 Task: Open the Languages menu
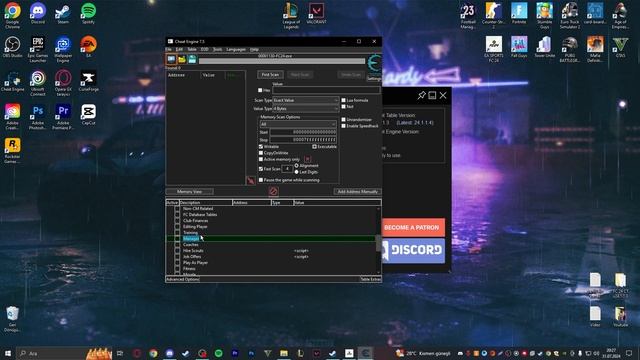[x=236, y=49]
